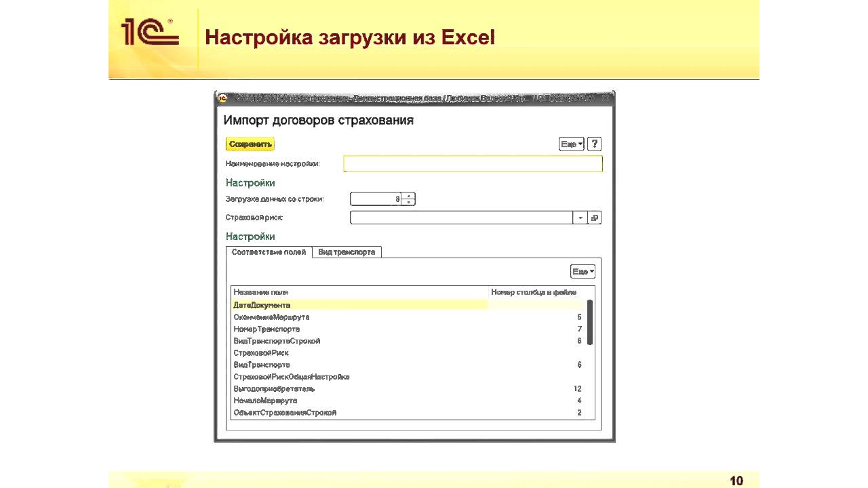This screenshot has width=868, height=488.
Task: Decrease the Загрузка данных со строки value
Action: (x=408, y=202)
